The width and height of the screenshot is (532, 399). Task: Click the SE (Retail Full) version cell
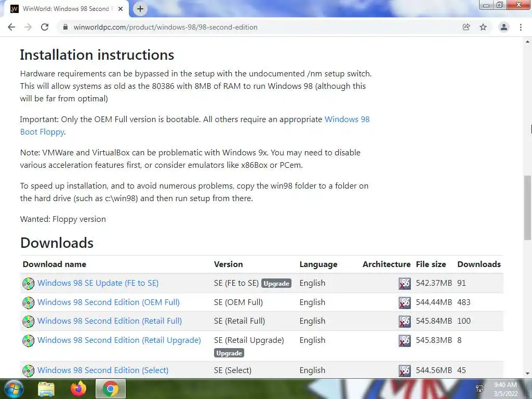tap(240, 321)
